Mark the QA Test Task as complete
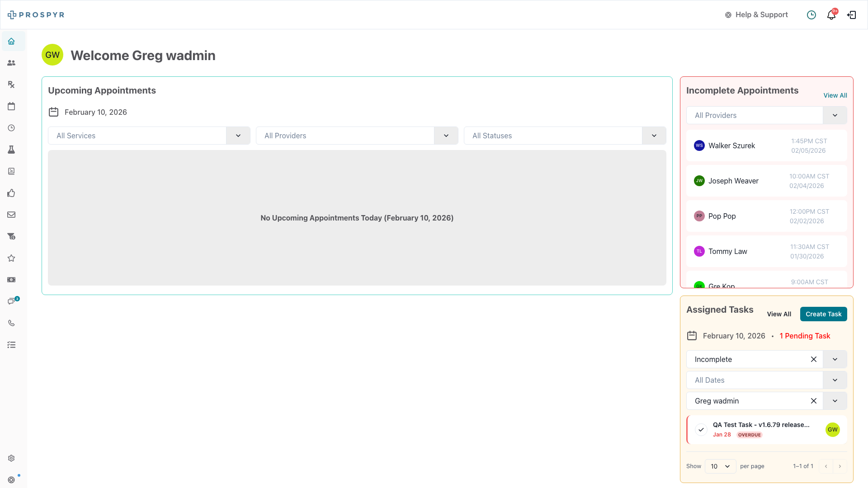This screenshot has width=868, height=488. click(x=701, y=430)
